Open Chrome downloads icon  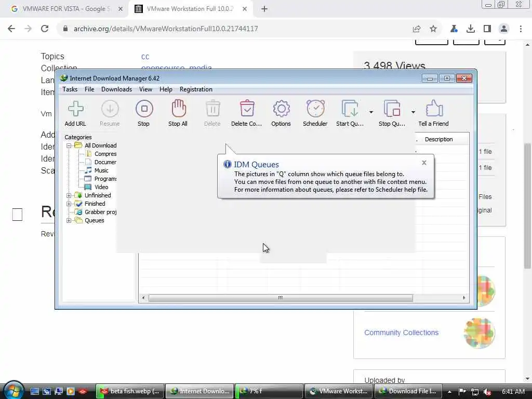[x=471, y=29]
